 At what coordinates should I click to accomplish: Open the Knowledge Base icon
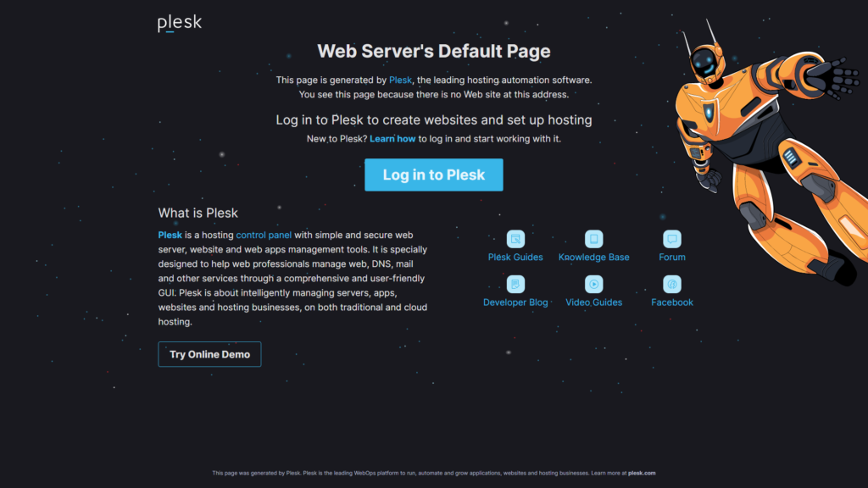click(x=593, y=239)
